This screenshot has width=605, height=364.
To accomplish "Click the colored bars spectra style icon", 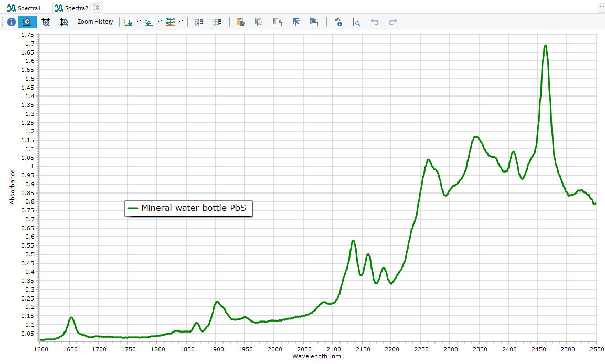I will click(170, 22).
